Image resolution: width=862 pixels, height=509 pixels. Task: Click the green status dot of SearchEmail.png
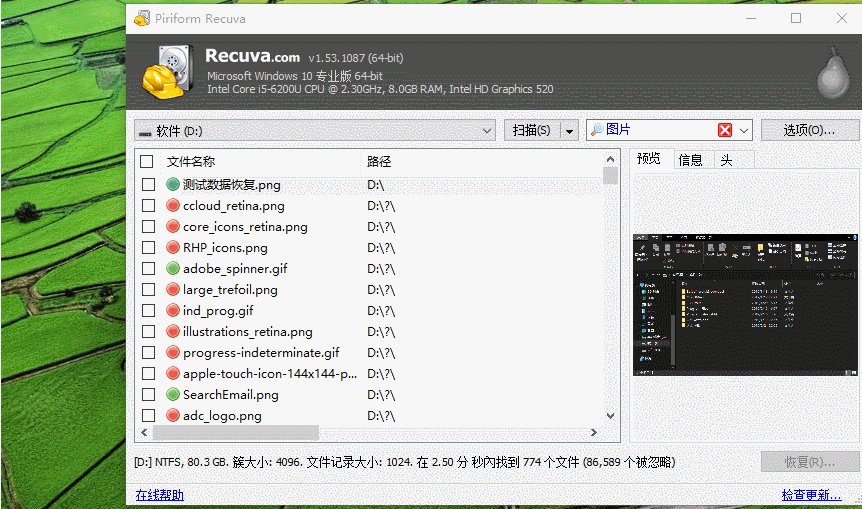click(x=173, y=394)
